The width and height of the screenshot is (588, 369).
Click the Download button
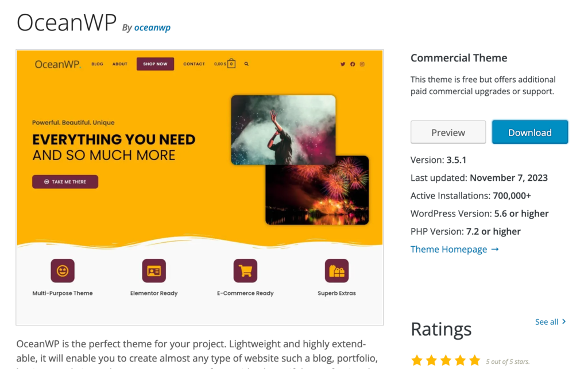click(x=530, y=132)
